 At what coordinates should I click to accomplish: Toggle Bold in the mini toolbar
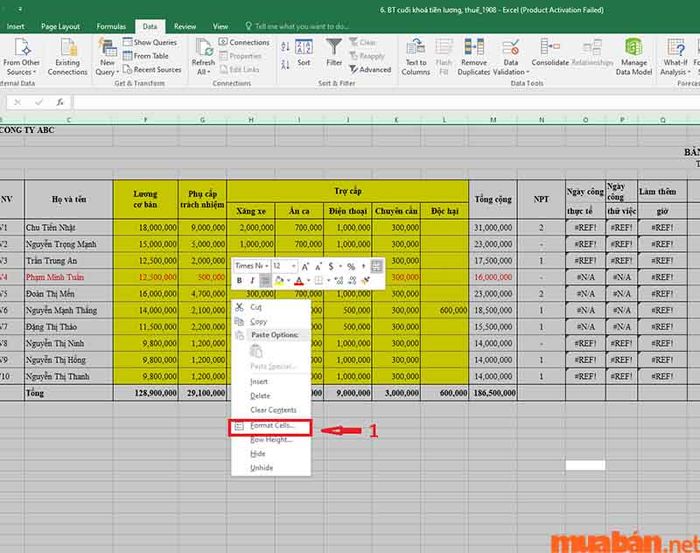(239, 280)
